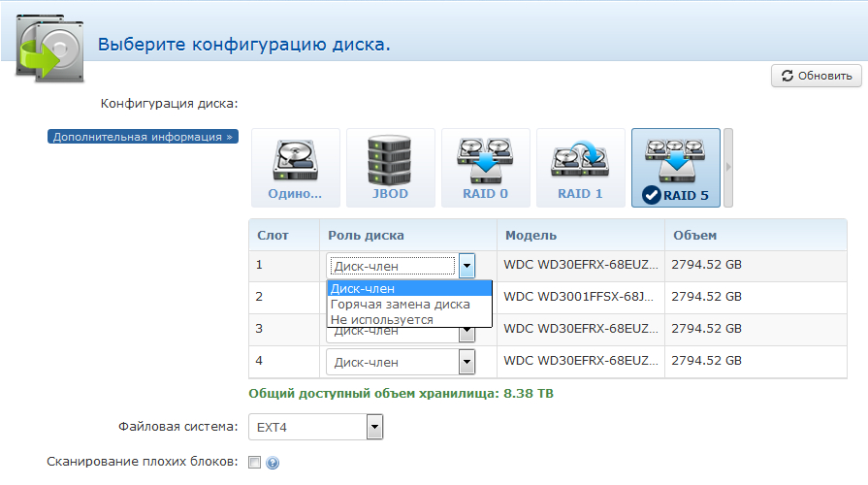Screen dimensions: 868x485
Task: Select the RAID 0 configuration
Action: coord(485,168)
